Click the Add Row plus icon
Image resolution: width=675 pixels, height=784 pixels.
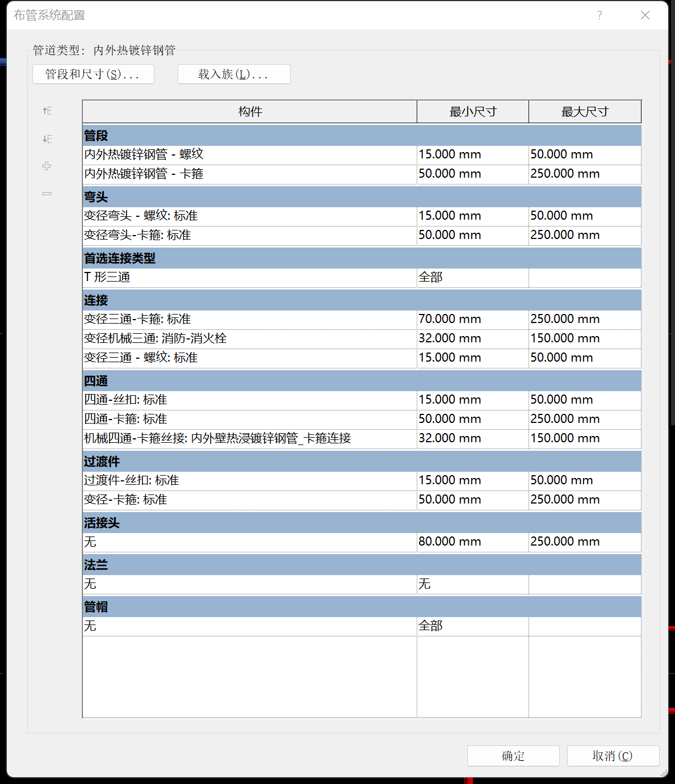[47, 166]
